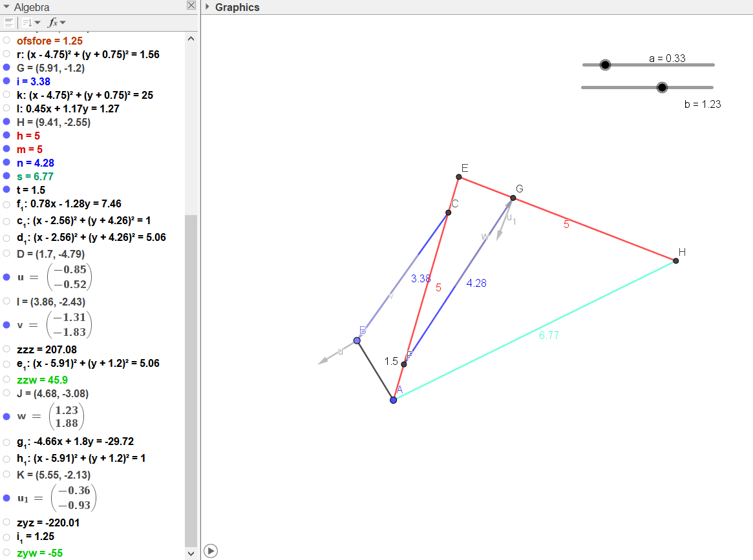
Task: Select h1 circle equation entry
Action: (81, 458)
